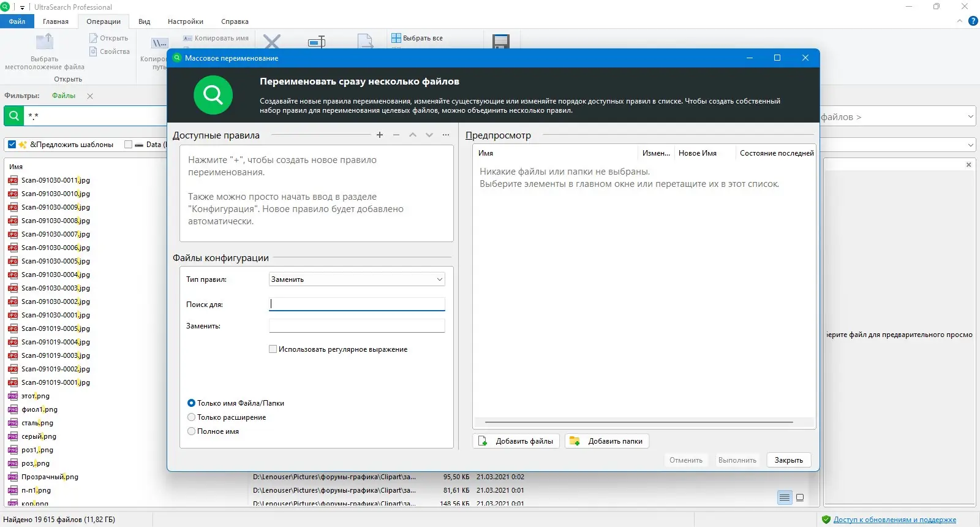
Task: Select file Прозрачный.png in the list
Action: click(x=50, y=477)
